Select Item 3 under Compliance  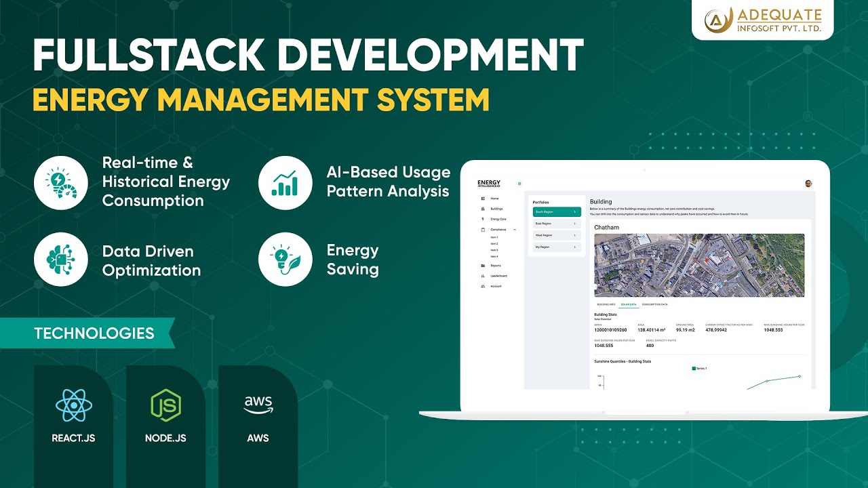pyautogui.click(x=494, y=250)
